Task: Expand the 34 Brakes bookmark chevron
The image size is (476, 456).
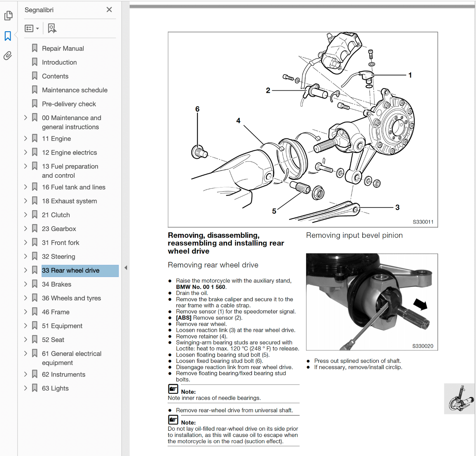Action: 26,284
